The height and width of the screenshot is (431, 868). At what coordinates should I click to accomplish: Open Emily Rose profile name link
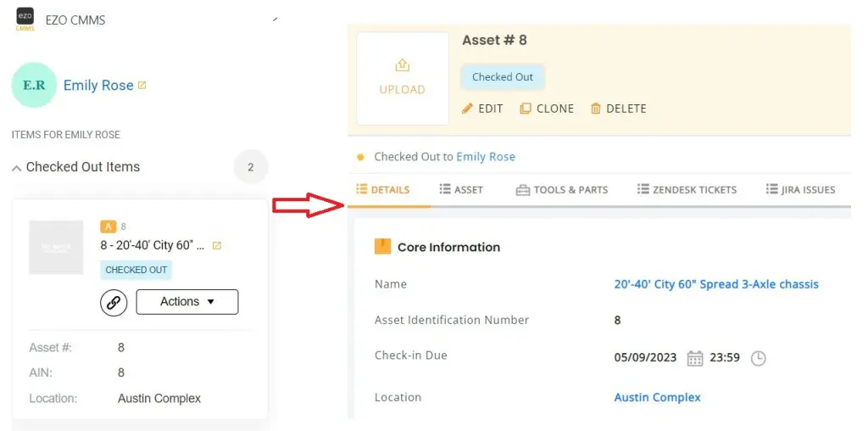click(x=98, y=86)
